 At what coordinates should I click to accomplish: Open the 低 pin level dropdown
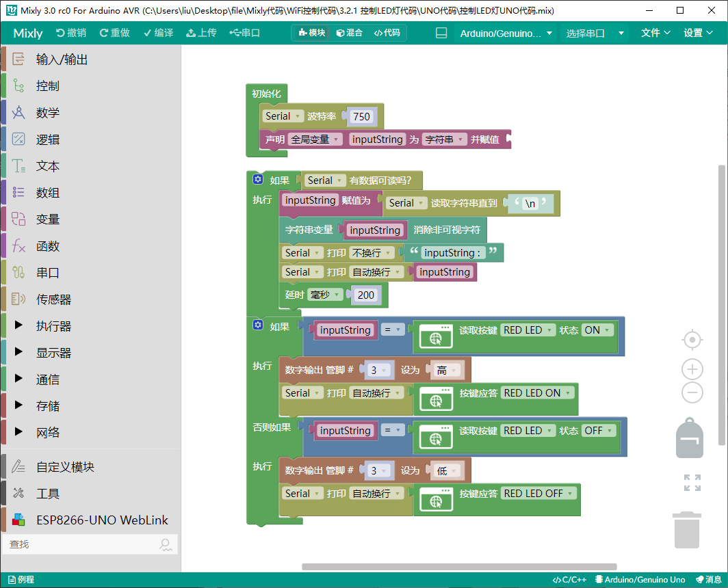(447, 470)
